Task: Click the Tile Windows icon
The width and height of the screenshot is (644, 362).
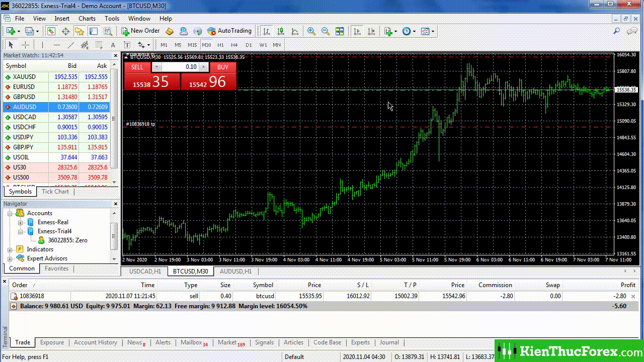Action: (340, 31)
